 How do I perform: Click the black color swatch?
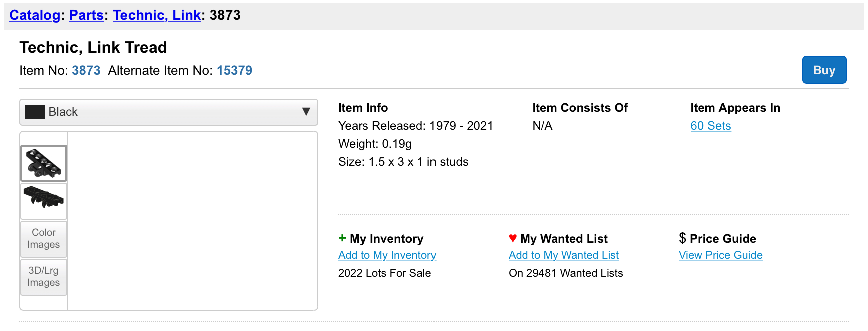click(x=35, y=112)
